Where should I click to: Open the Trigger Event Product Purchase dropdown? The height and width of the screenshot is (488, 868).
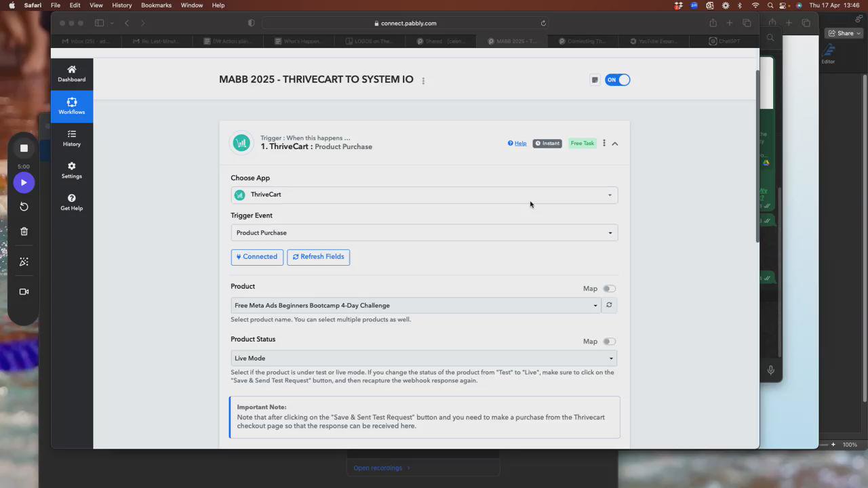point(424,232)
